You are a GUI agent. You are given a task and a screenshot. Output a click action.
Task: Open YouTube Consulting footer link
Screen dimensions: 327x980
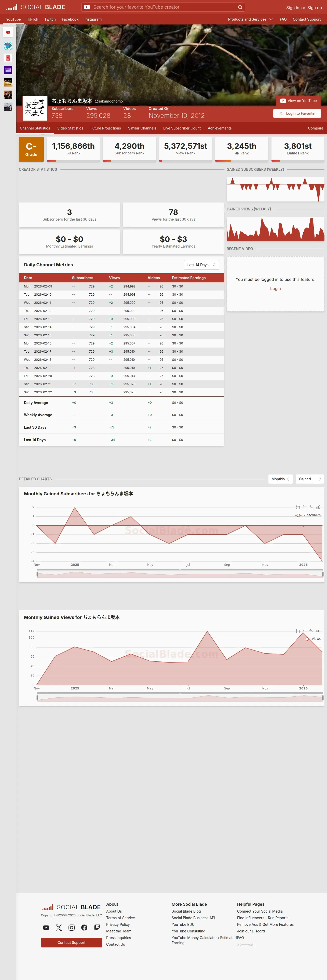point(188,931)
